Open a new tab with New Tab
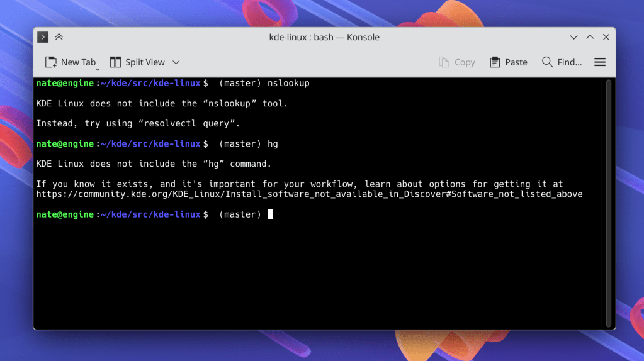This screenshot has width=644, height=361. click(x=71, y=62)
